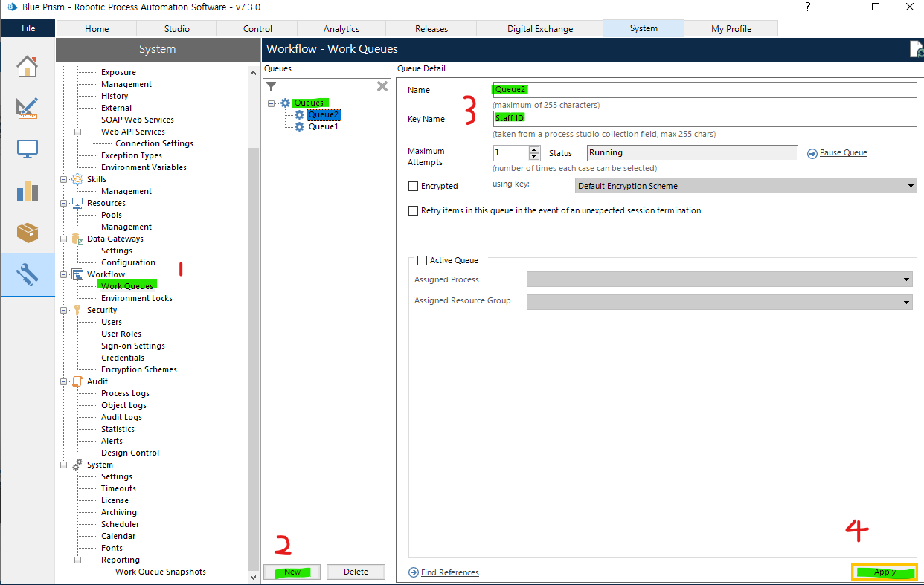The image size is (924, 585).
Task: Open the Studio sidebar icon
Action: click(27, 108)
